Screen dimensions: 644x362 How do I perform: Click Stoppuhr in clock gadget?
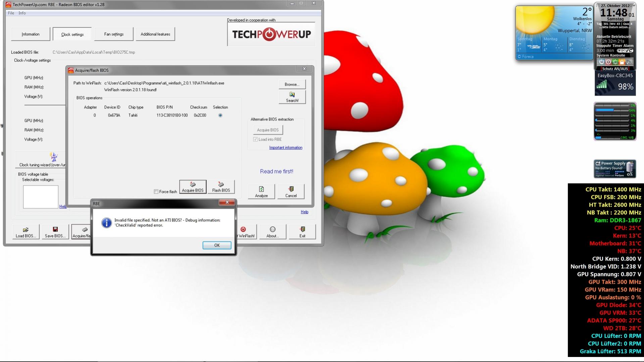(604, 46)
